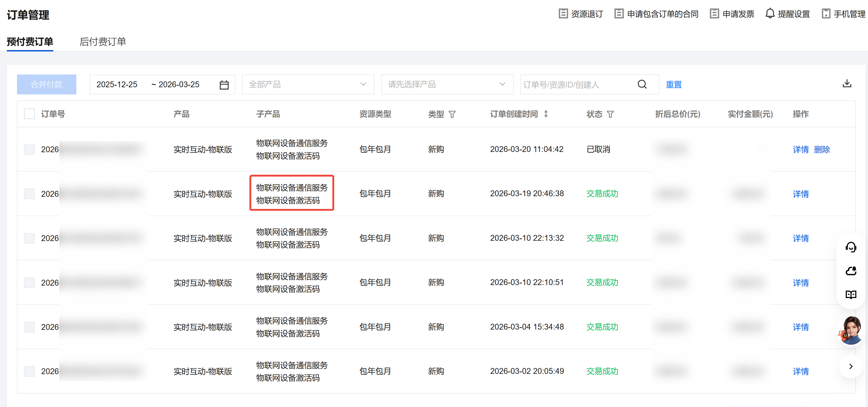Image resolution: width=868 pixels, height=407 pixels.
Task: Check the 2026-03-20 cancelled order checkbox
Action: click(30, 149)
